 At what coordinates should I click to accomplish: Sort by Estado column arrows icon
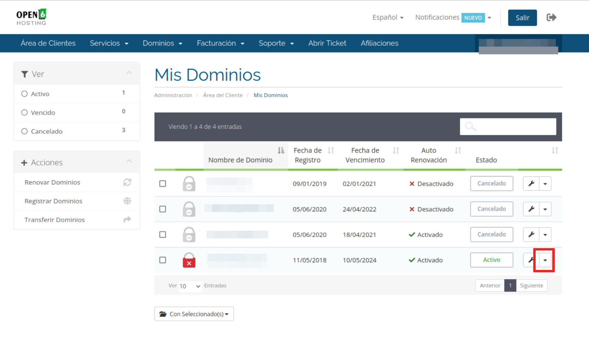click(x=555, y=151)
